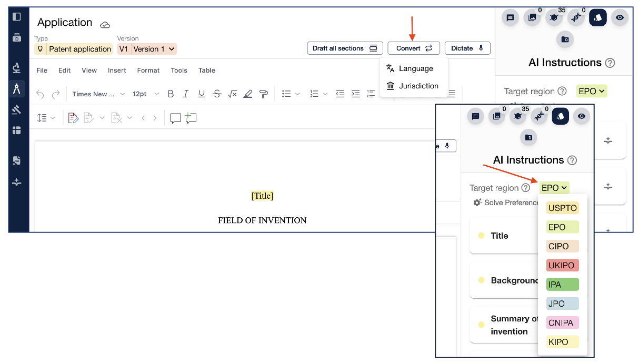Select the format painter roller icon
This screenshot has height=364, width=639.
(264, 94)
